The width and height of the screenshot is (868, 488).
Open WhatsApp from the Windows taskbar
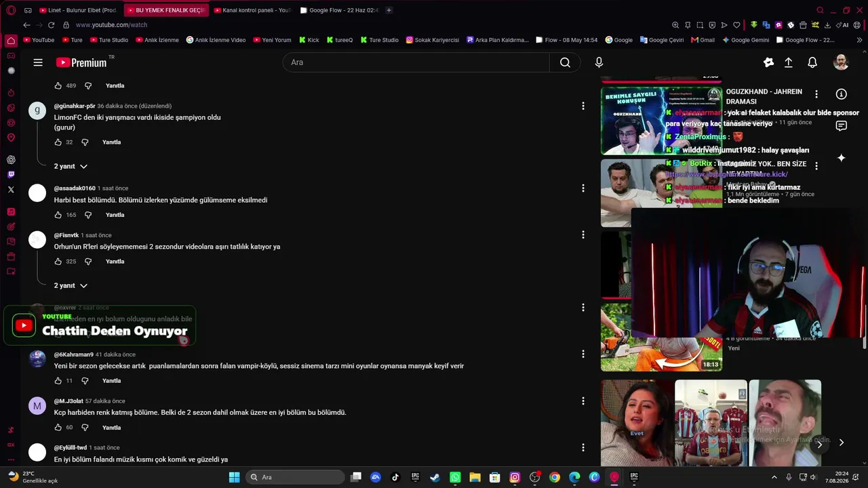click(x=455, y=477)
